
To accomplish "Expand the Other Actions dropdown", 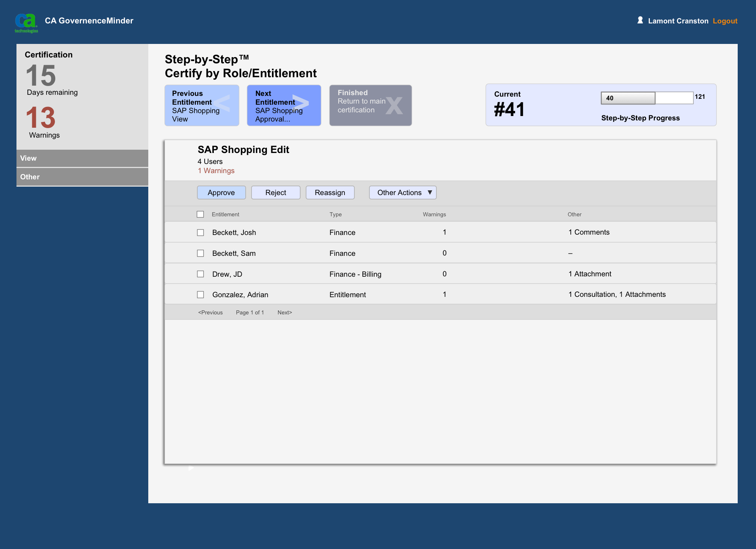I will (x=403, y=193).
